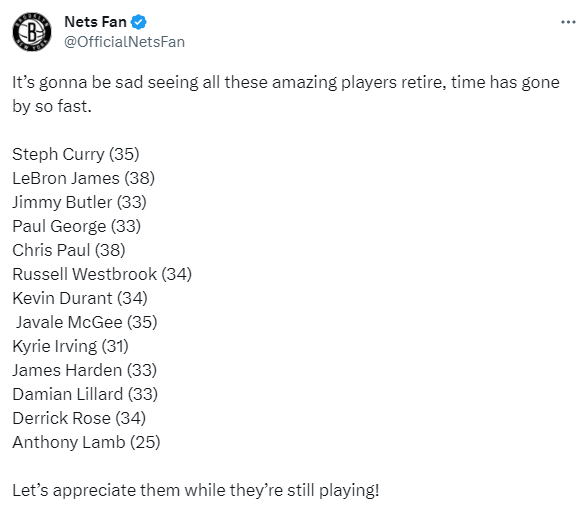Image resolution: width=588 pixels, height=506 pixels.
Task: Click the closing 'Let's appreciate them' sentence
Action: pos(196,490)
